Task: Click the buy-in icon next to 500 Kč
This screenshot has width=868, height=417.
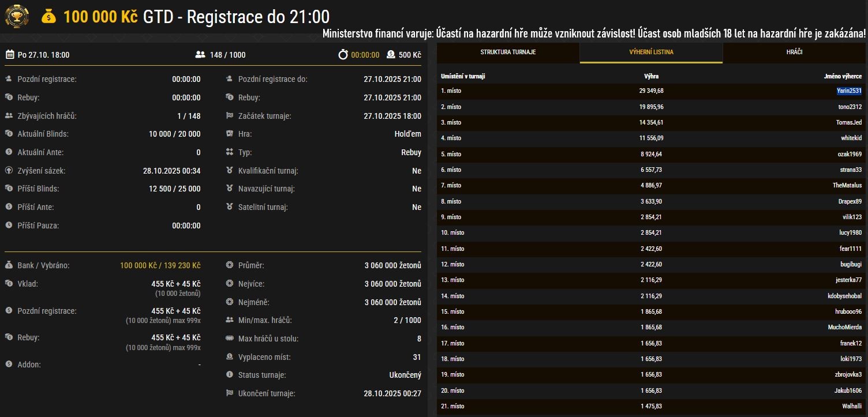Action: (391, 55)
